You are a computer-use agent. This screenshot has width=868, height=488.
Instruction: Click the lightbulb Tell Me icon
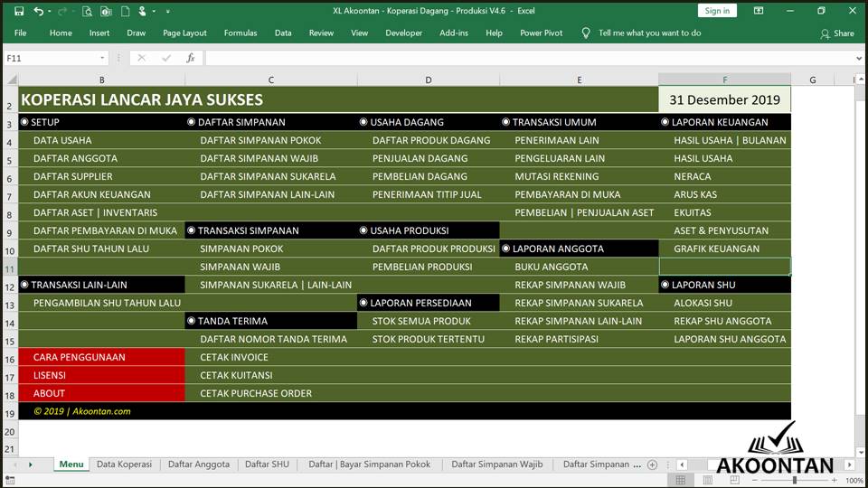[x=586, y=33]
